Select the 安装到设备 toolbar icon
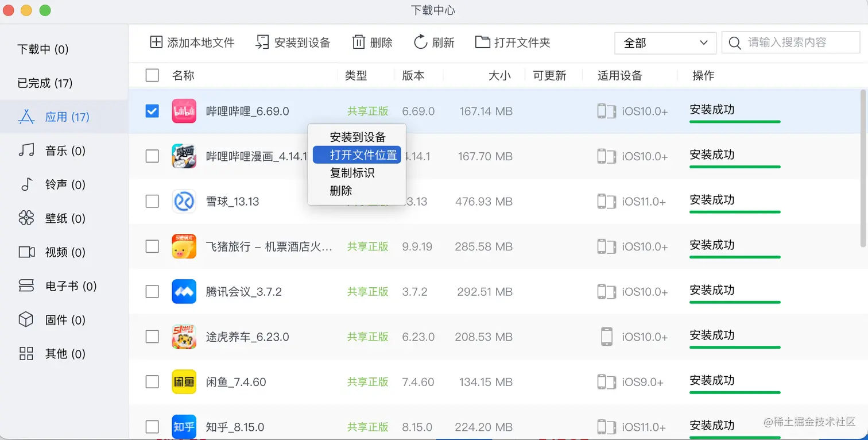Viewport: 868px width, 440px height. click(261, 42)
